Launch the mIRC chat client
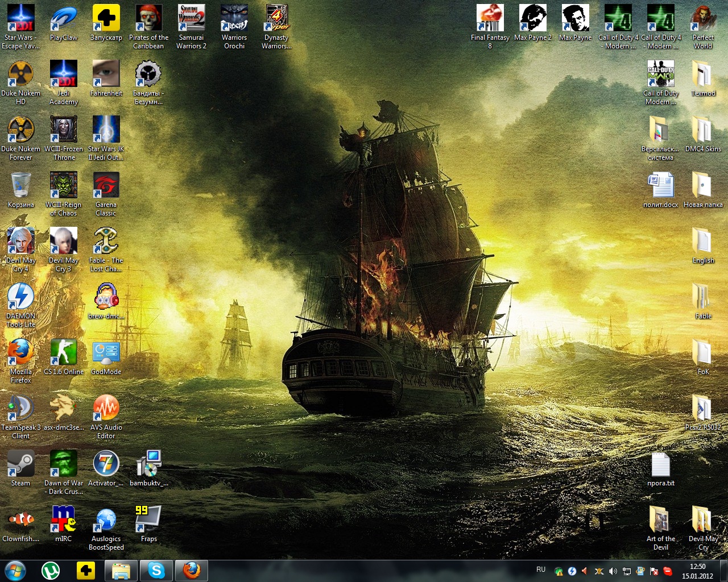 [63, 521]
